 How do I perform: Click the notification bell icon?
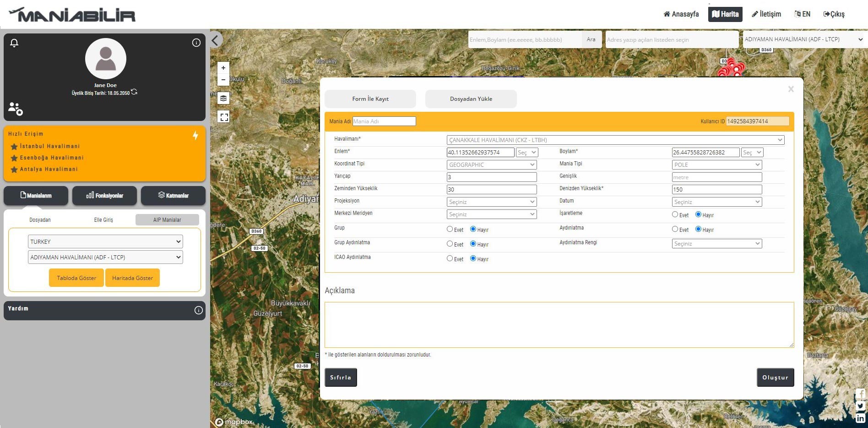tap(14, 43)
